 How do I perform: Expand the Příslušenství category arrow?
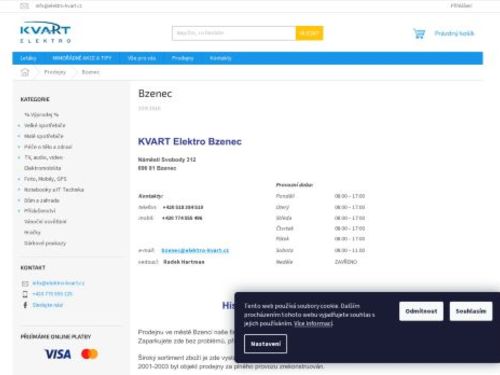point(19,211)
